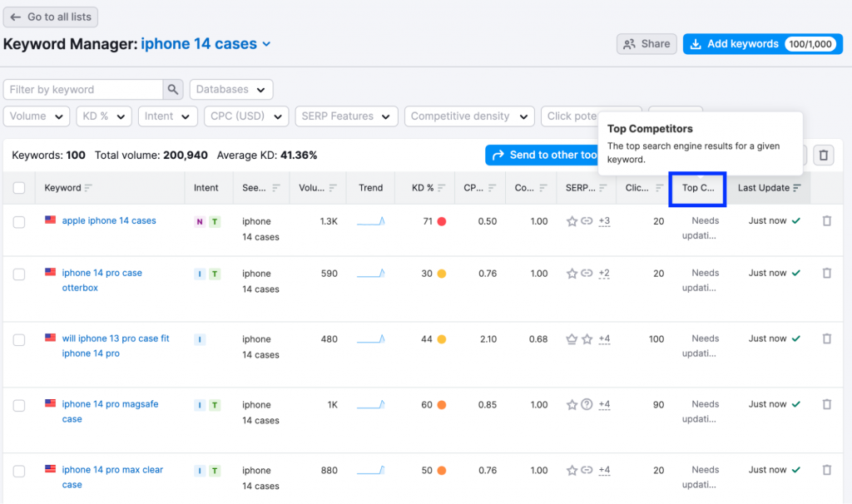Open the SERP Features filter dropdown
Image resolution: width=852 pixels, height=504 pixels.
coord(346,116)
